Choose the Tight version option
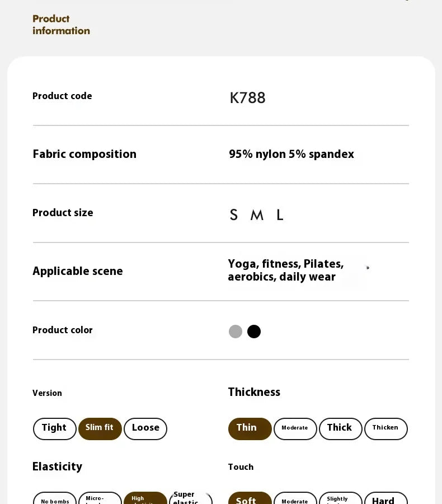 pos(55,429)
